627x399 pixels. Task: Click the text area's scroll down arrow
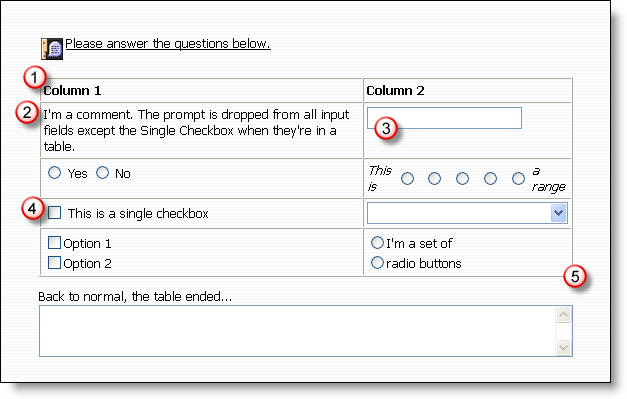click(563, 347)
